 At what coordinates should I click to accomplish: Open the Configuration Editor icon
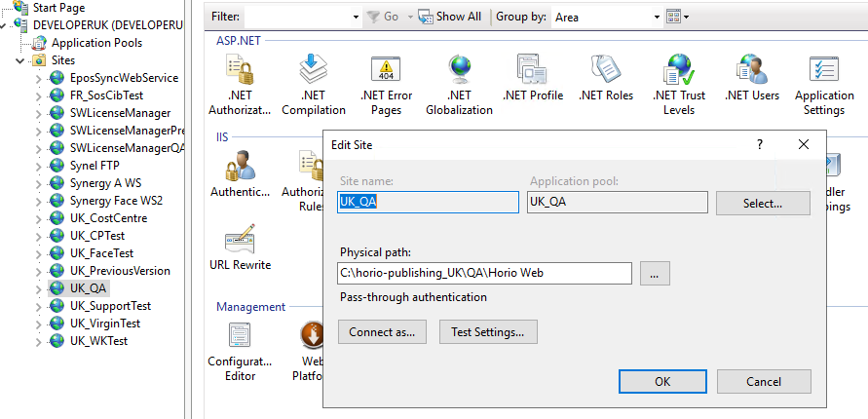pos(241,335)
